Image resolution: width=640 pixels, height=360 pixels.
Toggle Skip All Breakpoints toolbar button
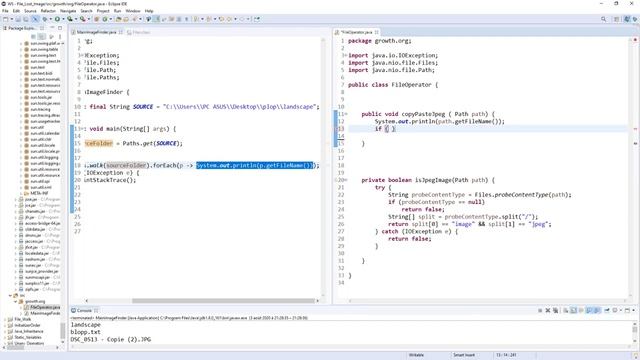[x=35, y=19]
